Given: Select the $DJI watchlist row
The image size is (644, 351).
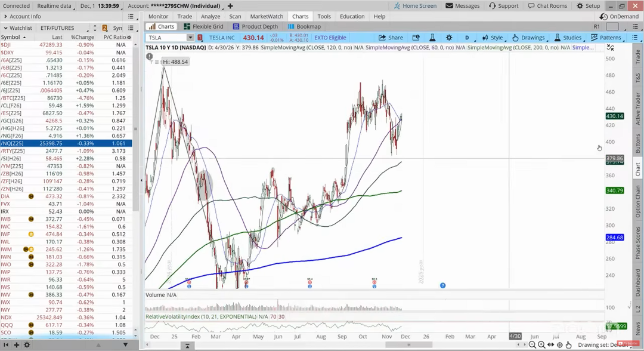Looking at the screenshot, I should pyautogui.click(x=66, y=44).
